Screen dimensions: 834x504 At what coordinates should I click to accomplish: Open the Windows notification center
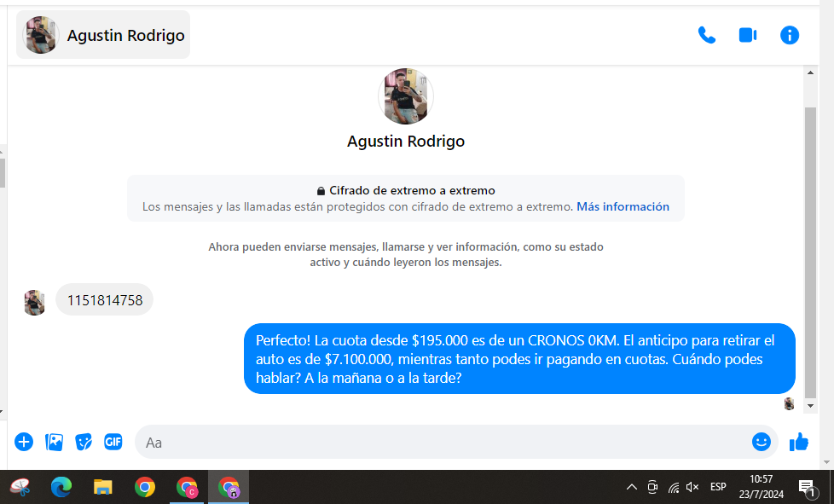click(806, 487)
